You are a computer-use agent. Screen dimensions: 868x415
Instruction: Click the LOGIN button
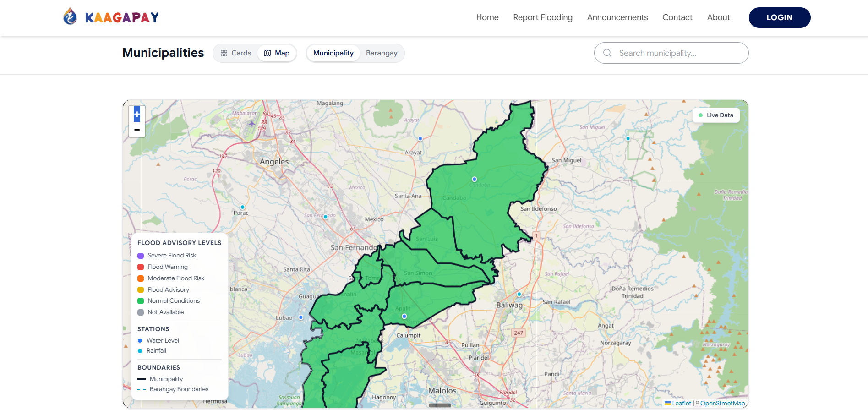(780, 17)
